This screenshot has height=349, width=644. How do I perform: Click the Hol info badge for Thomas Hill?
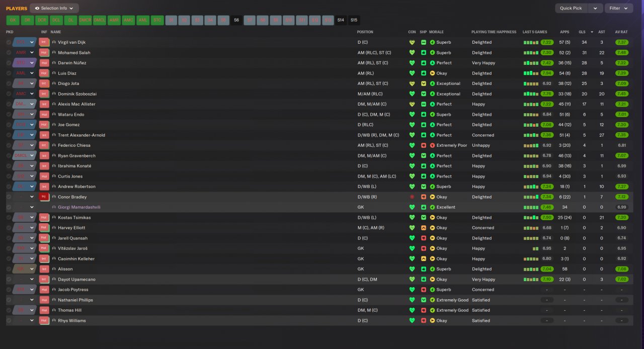coord(44,310)
